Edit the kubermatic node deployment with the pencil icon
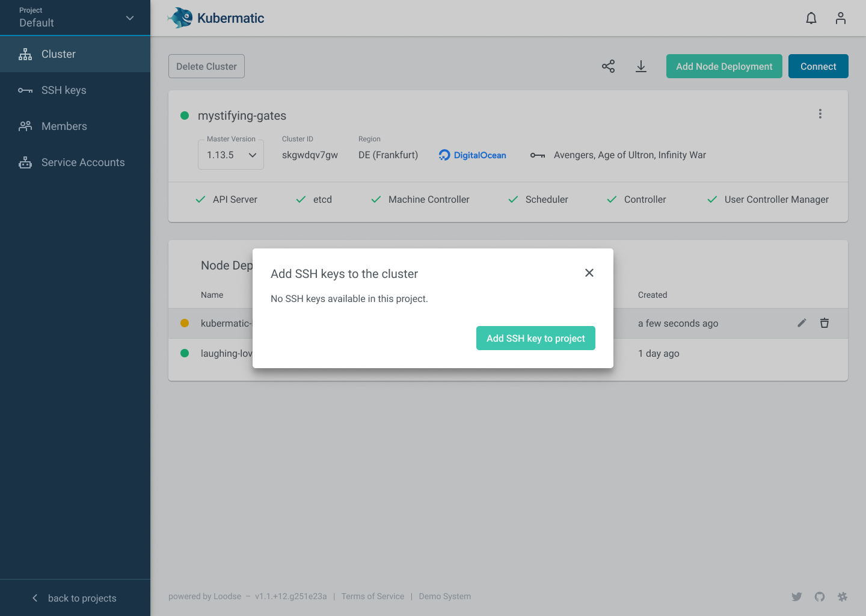866x616 pixels. 802,323
